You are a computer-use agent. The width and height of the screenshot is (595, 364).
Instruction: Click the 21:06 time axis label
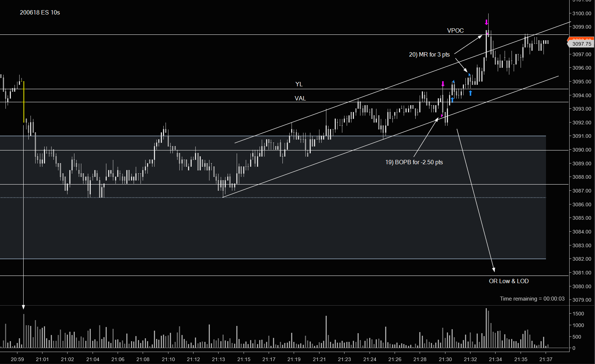(x=118, y=359)
